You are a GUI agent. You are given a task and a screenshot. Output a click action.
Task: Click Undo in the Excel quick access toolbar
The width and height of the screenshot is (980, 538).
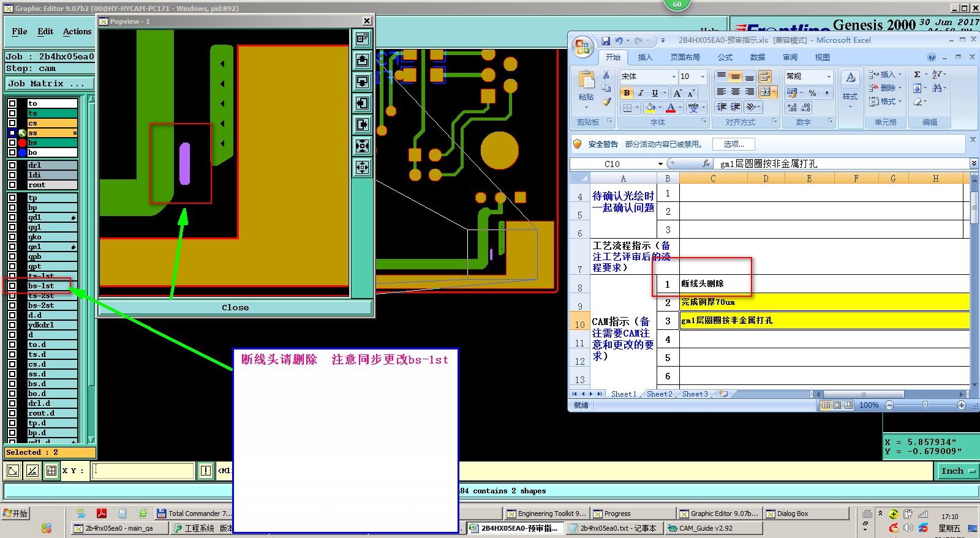point(619,40)
